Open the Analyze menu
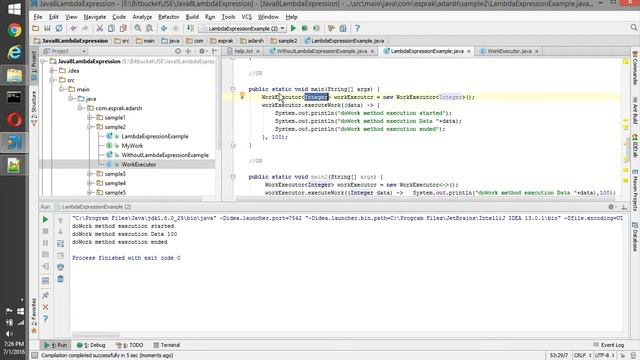The image size is (640, 360). coord(142,17)
